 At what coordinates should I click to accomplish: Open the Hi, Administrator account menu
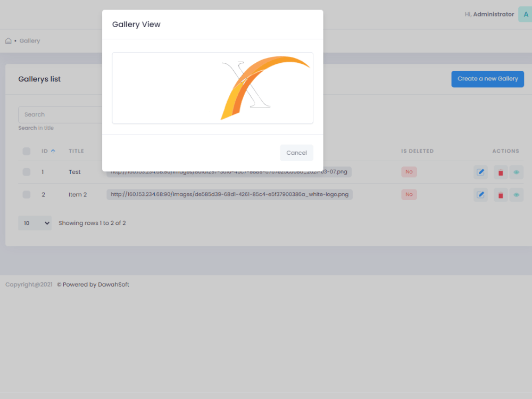click(x=489, y=14)
